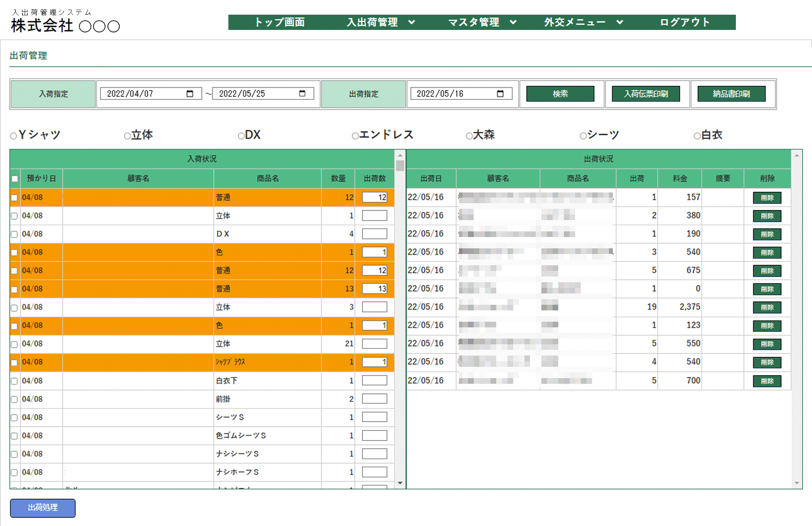This screenshot has height=526, width=812.
Task: Check the 白衣下 row checkbox
Action: [15, 382]
